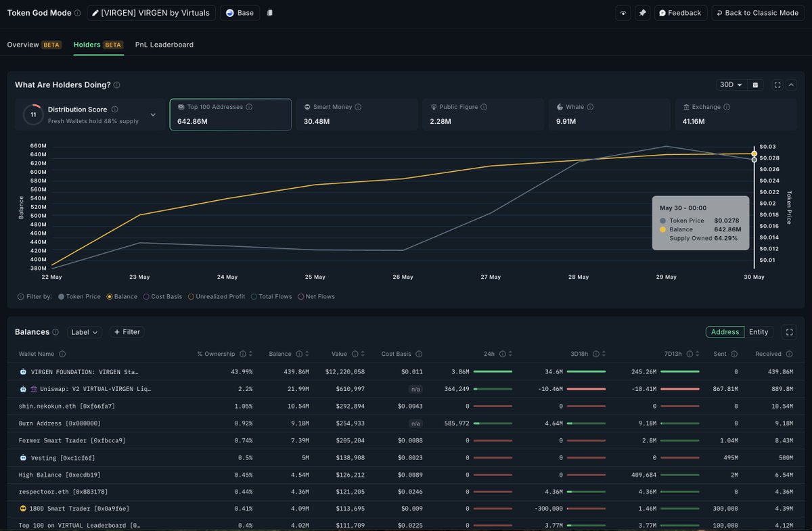The width and height of the screenshot is (812, 531).
Task: Open the calendar date picker icon
Action: point(756,85)
